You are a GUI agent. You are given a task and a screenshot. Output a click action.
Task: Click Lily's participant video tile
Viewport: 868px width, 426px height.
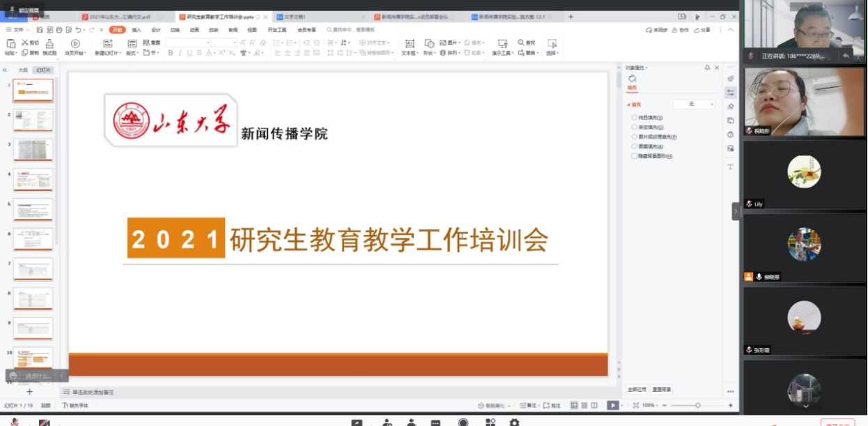click(805, 174)
